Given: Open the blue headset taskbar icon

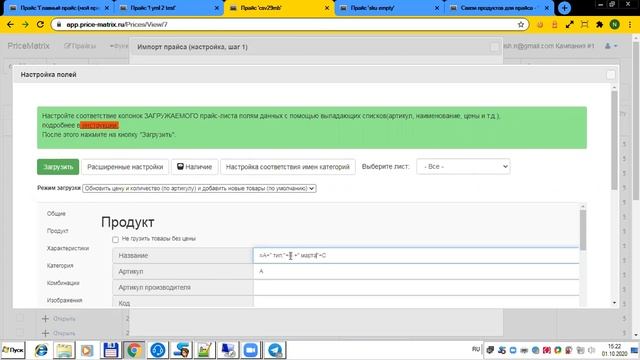Looking at the screenshot, I should 158,350.
